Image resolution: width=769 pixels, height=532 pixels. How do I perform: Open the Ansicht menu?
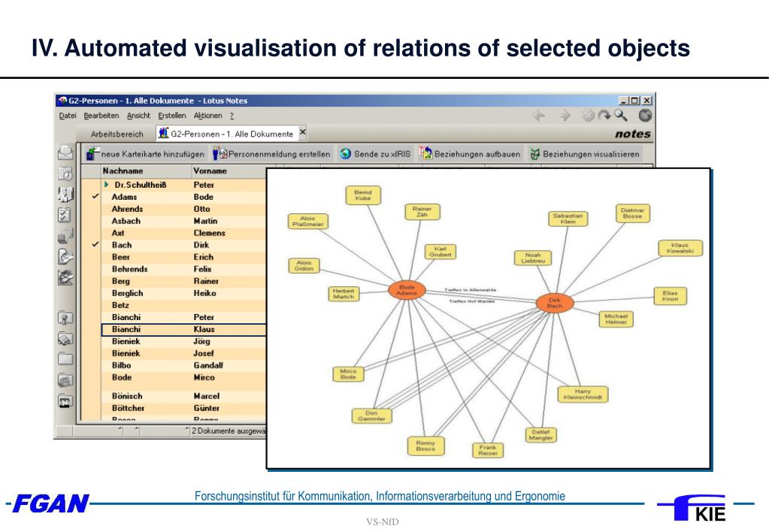click(138, 116)
